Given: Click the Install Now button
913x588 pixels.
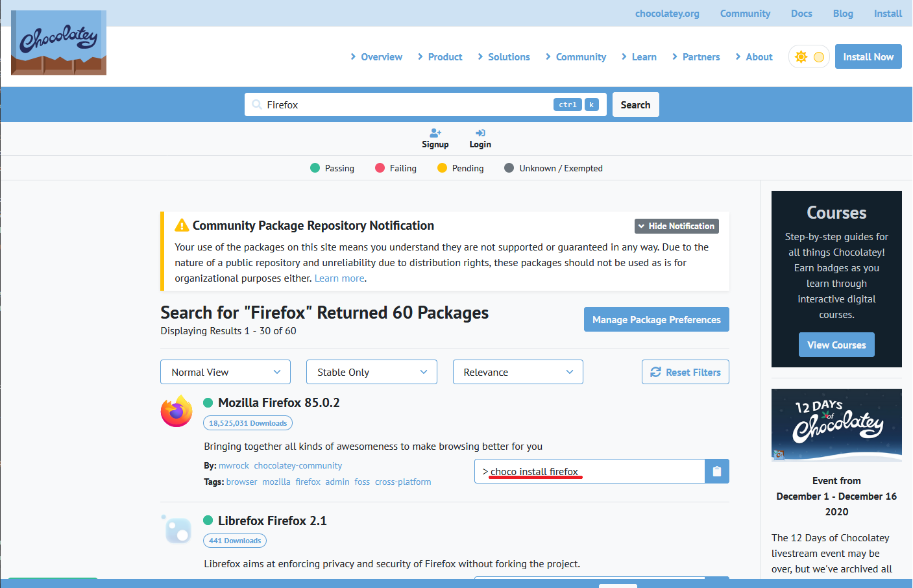Looking at the screenshot, I should point(868,56).
